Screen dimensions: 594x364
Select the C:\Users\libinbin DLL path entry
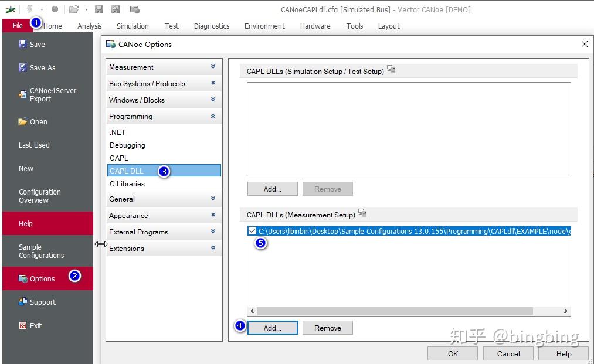click(415, 231)
